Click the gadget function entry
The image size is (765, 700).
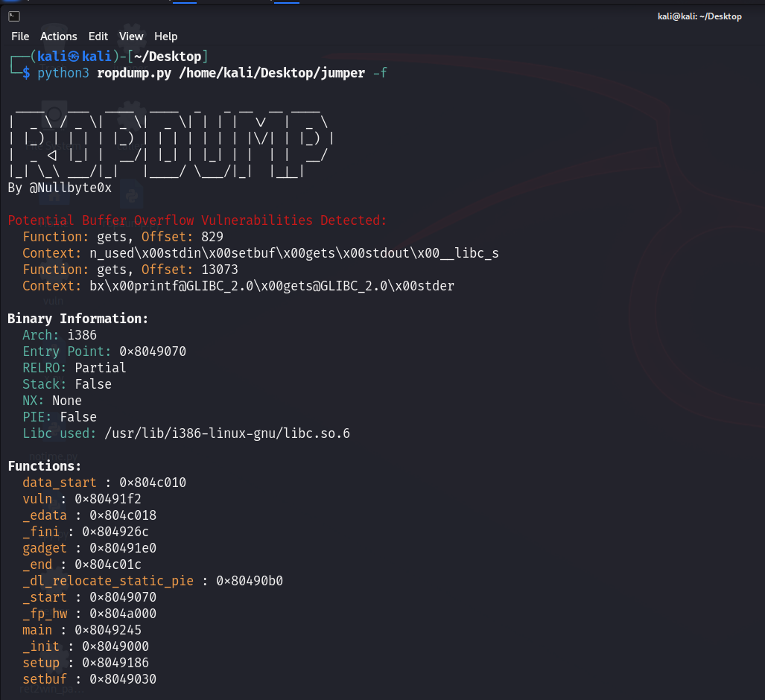(89, 548)
